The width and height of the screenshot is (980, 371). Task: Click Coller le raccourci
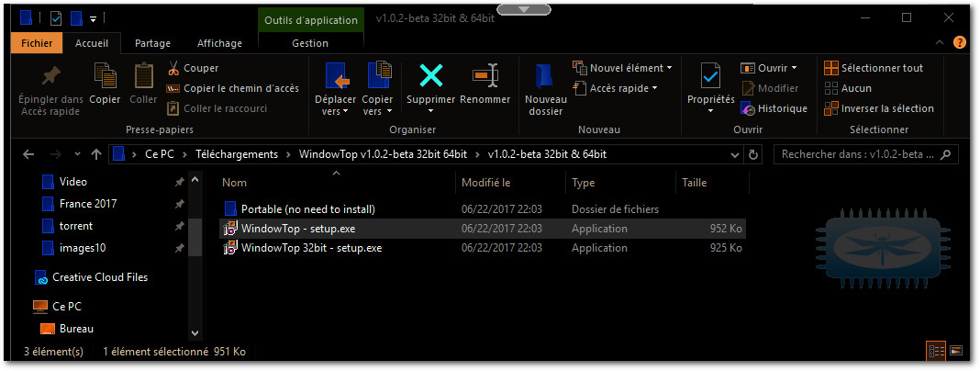click(x=217, y=108)
